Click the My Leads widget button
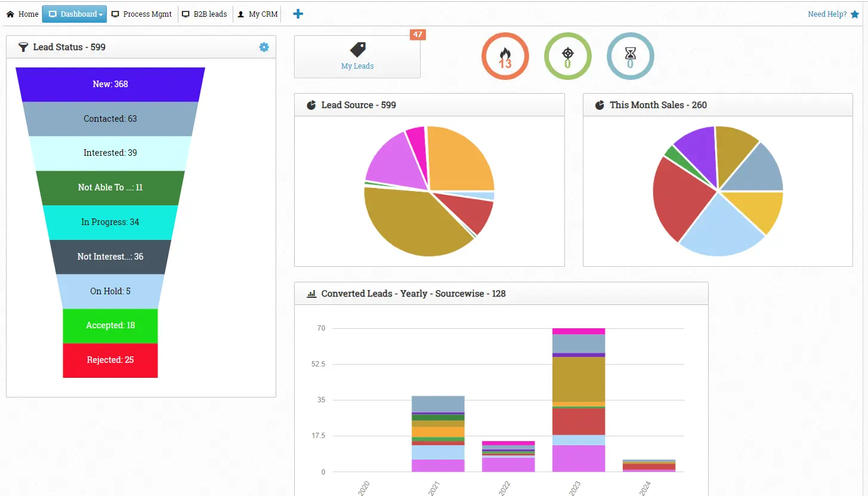868x496 pixels. [x=357, y=57]
